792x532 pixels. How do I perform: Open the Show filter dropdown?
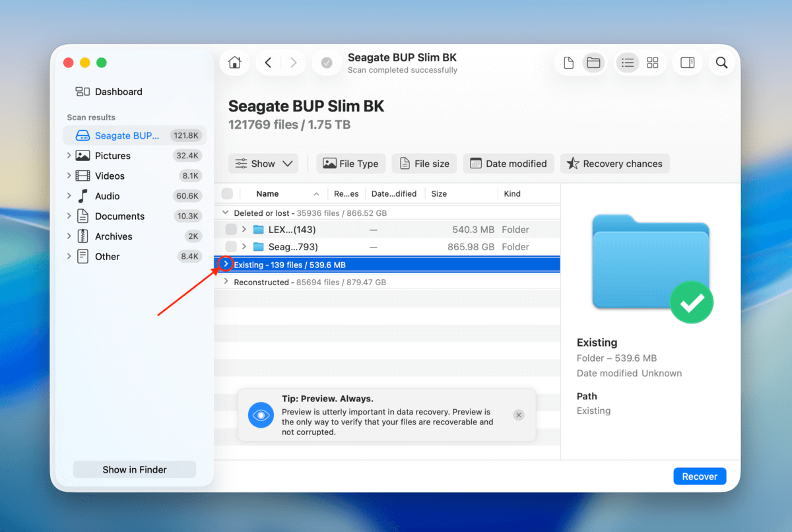(x=263, y=164)
